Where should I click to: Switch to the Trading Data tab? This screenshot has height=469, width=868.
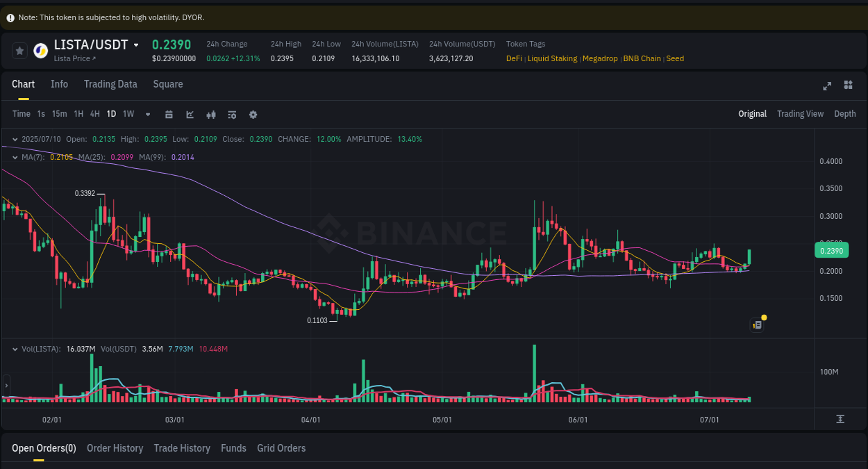(110, 84)
